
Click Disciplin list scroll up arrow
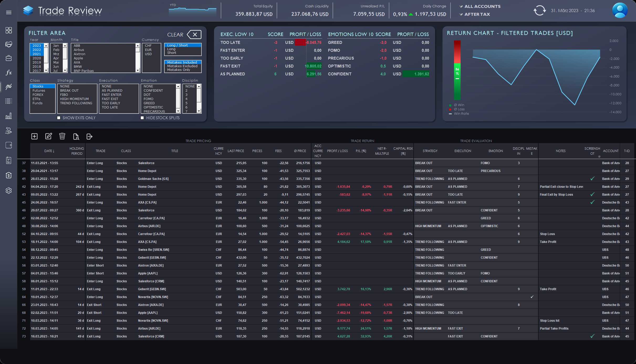[x=199, y=86]
